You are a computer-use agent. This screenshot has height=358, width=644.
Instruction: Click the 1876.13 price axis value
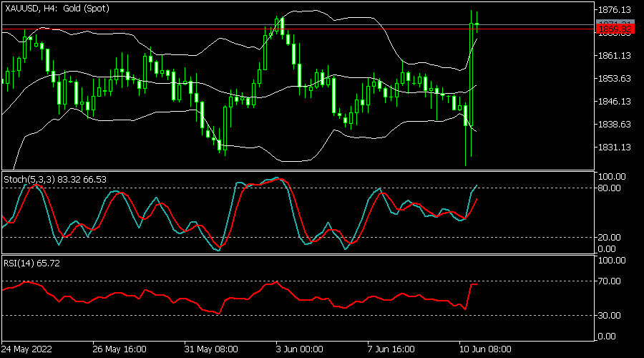[615, 10]
